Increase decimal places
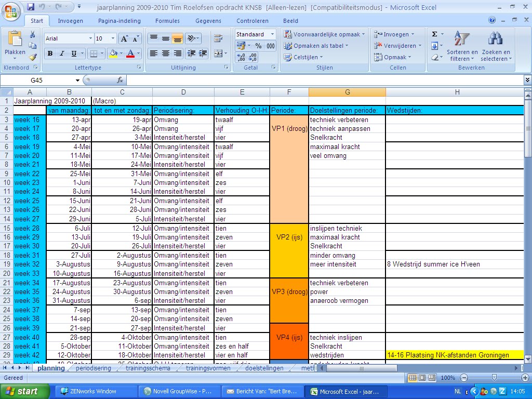532x399 pixels. click(241, 57)
